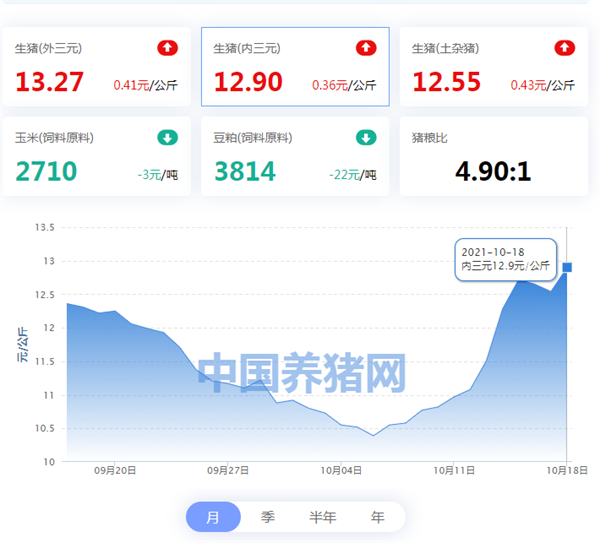Select the 豆粕(饲料原料) card title
Image resolution: width=600 pixels, height=543 pixels.
253,138
